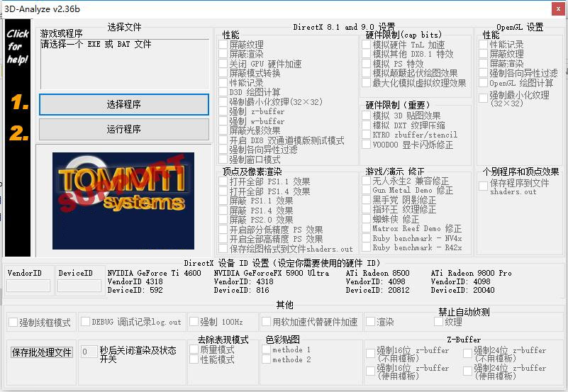The width and height of the screenshot is (568, 392).
Task: Enable 强制 z-buffer checkbox
Action: coord(223,112)
